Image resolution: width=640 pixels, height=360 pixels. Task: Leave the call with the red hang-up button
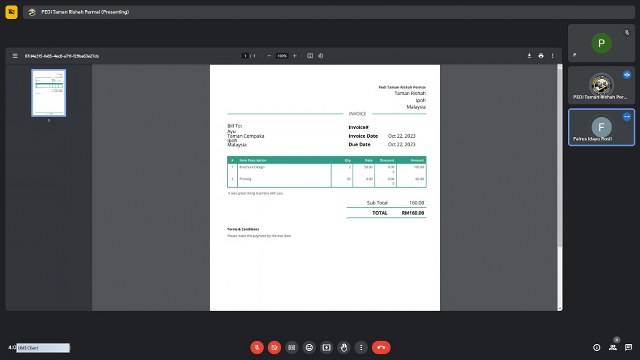click(x=381, y=347)
